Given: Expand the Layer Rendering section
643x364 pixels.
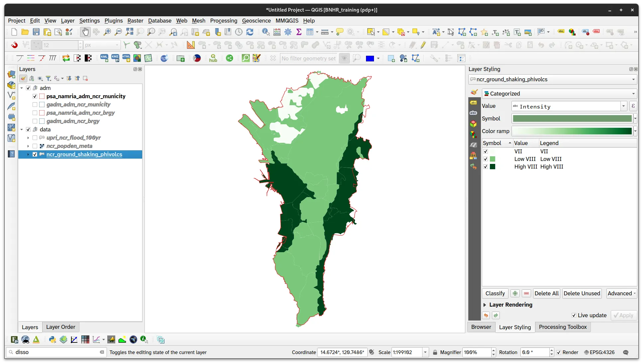Looking at the screenshot, I should (x=485, y=305).
